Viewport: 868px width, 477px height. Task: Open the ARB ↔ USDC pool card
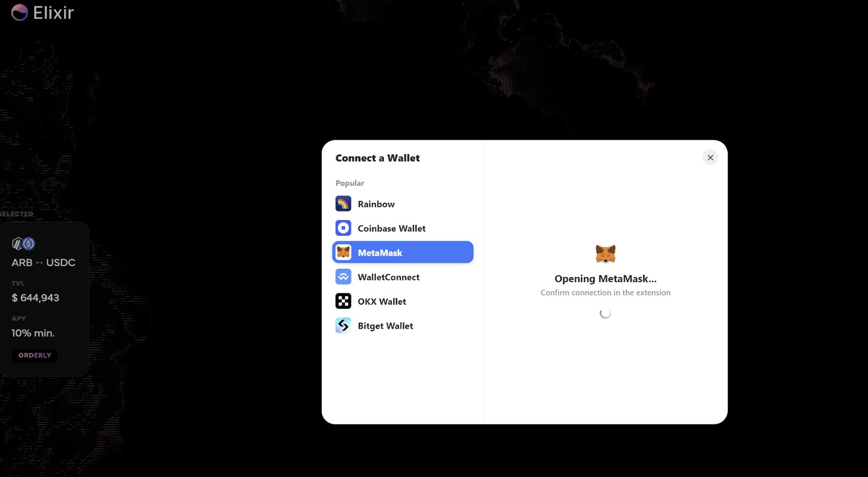(x=43, y=299)
